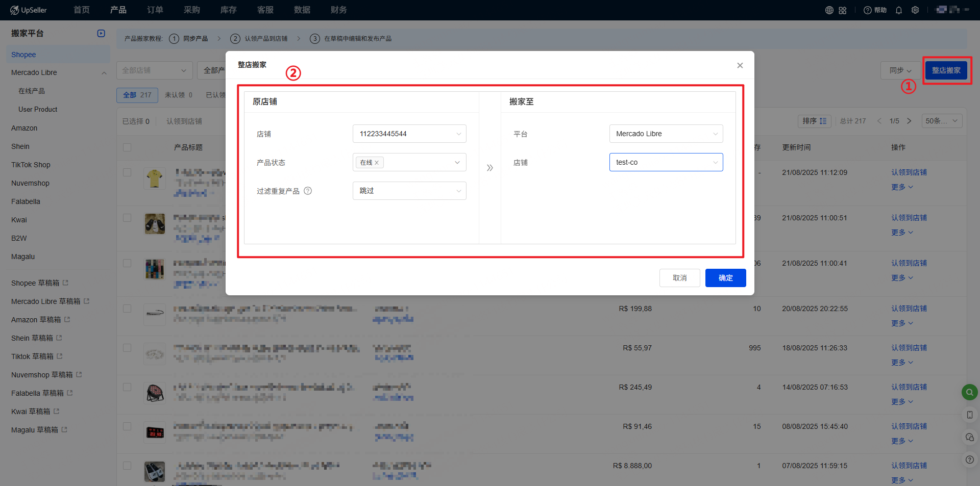
Task: Click the tutorial video icon beside 搬家平台
Action: (x=101, y=33)
